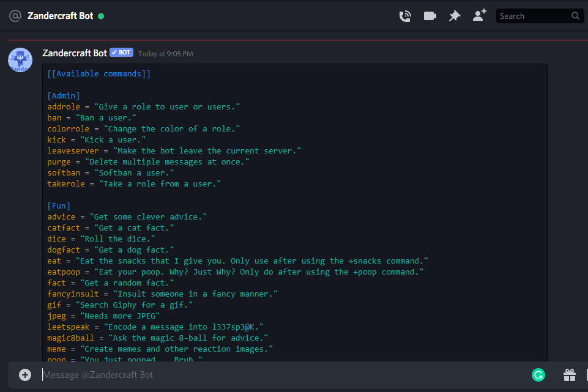Click the dice command line
Viewport: 588px width, 392px height.
101,239
